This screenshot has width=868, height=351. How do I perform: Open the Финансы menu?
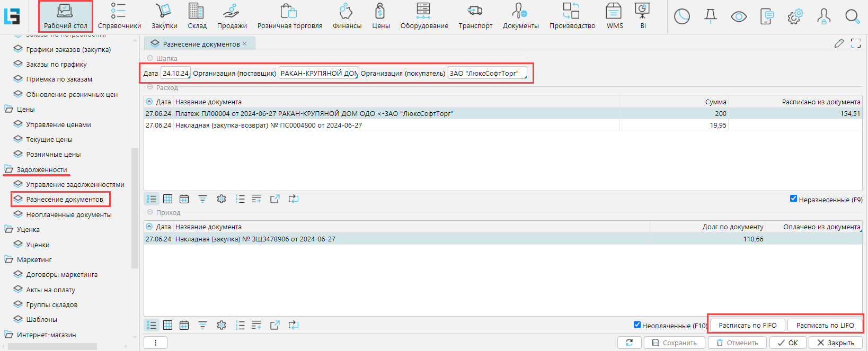[347, 16]
